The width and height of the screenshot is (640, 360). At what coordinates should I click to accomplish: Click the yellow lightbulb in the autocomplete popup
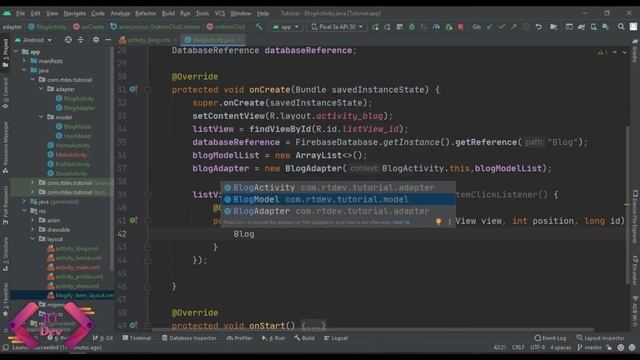pyautogui.click(x=438, y=222)
